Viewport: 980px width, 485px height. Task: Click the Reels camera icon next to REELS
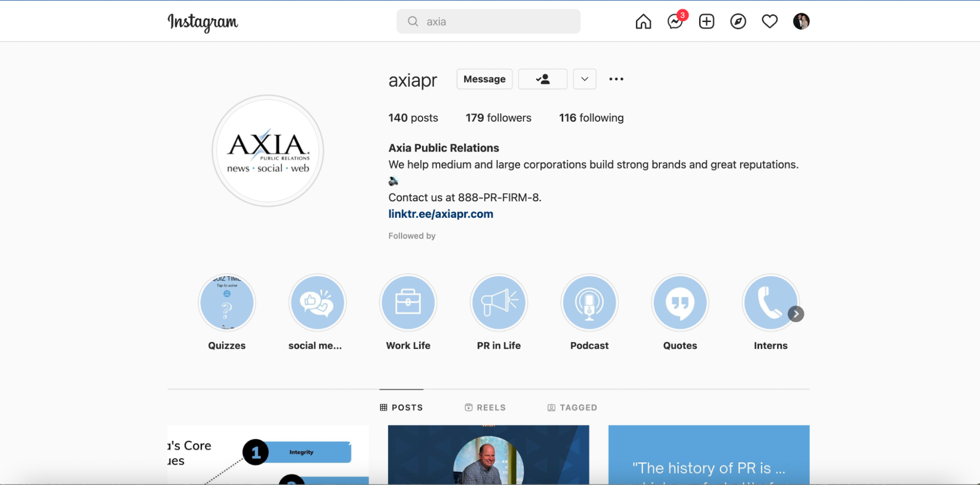click(x=468, y=407)
